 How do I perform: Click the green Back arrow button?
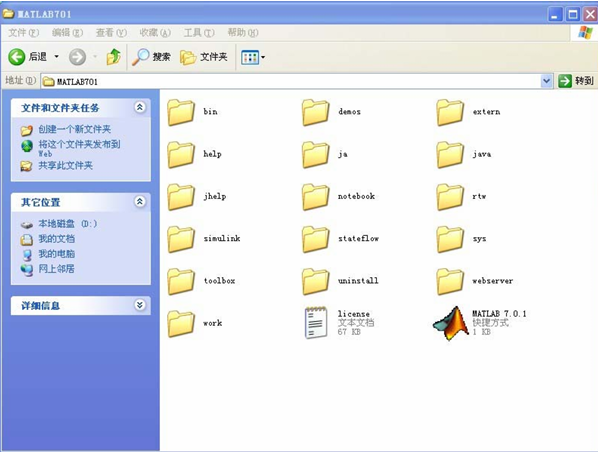[17, 57]
